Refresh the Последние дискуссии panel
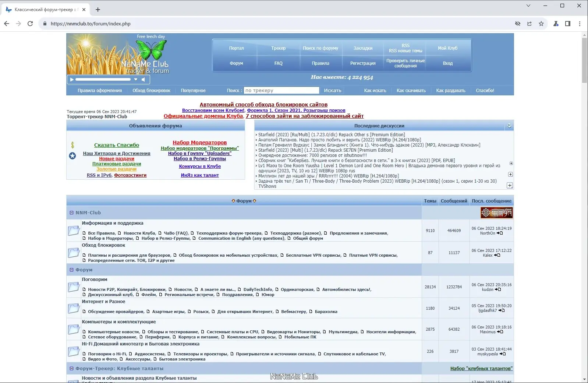 (x=509, y=126)
